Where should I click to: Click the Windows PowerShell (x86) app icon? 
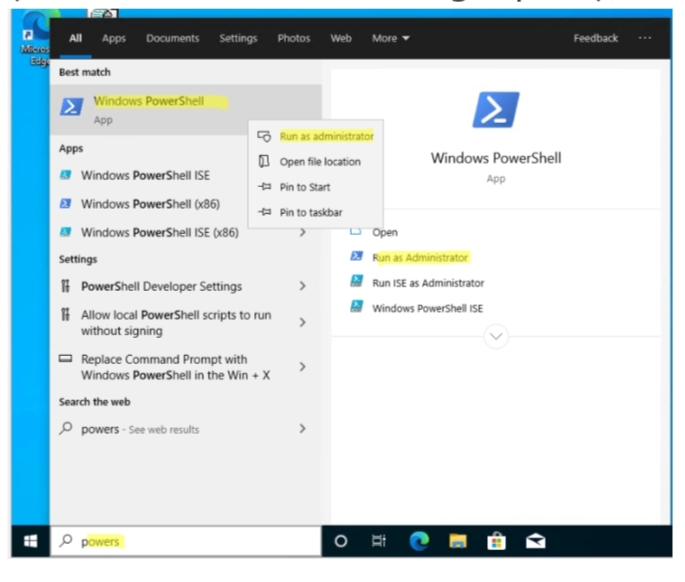pos(66,204)
